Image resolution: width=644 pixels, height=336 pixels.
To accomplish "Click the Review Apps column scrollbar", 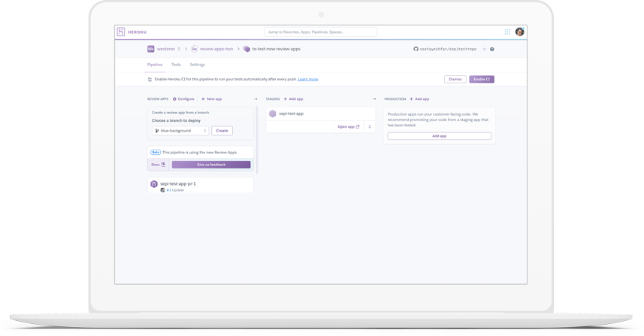I will 257,140.
